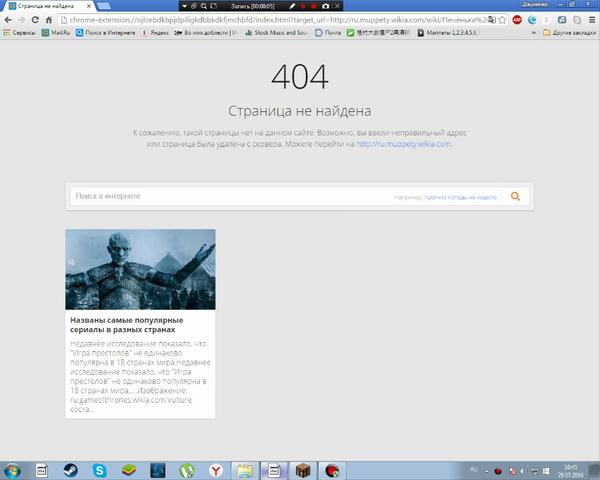Stop the recording with the red square

click(x=314, y=6)
